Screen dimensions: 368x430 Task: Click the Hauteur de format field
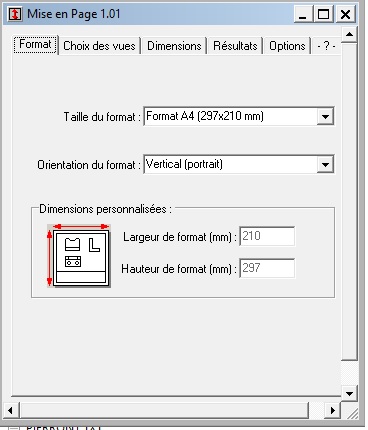pyautogui.click(x=267, y=268)
